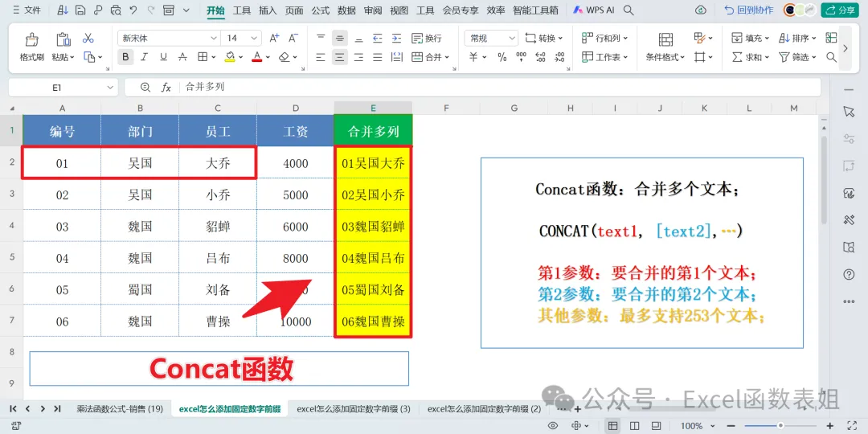
Task: Open the settings sliders icon in sidebar
Action: 849,139
